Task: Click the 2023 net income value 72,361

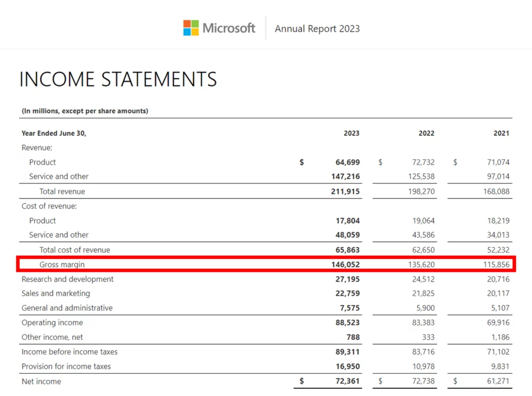Action: tap(348, 381)
